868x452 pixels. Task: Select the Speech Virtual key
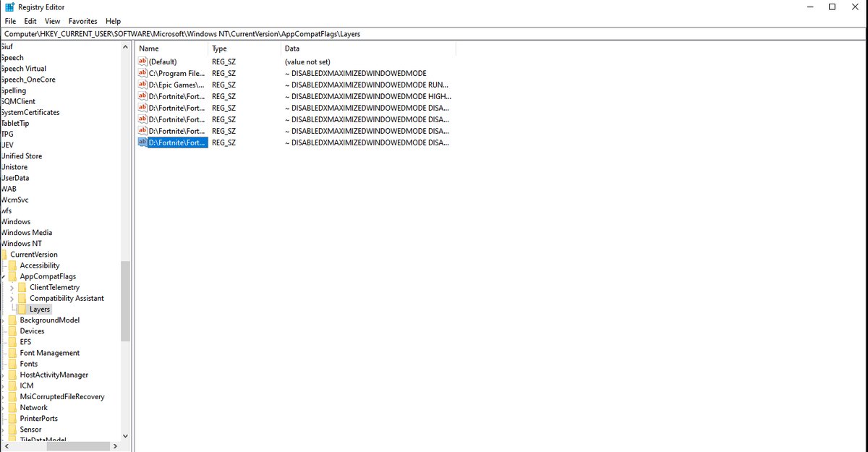click(24, 69)
